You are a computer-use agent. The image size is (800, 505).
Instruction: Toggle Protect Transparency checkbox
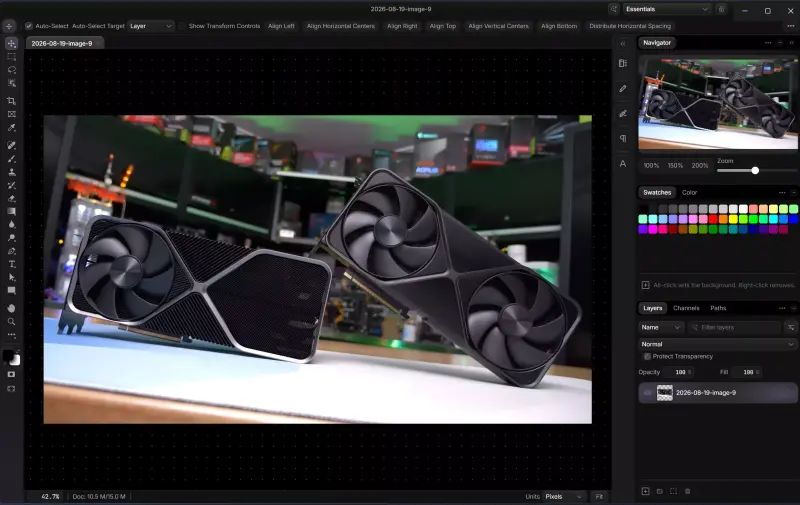647,357
